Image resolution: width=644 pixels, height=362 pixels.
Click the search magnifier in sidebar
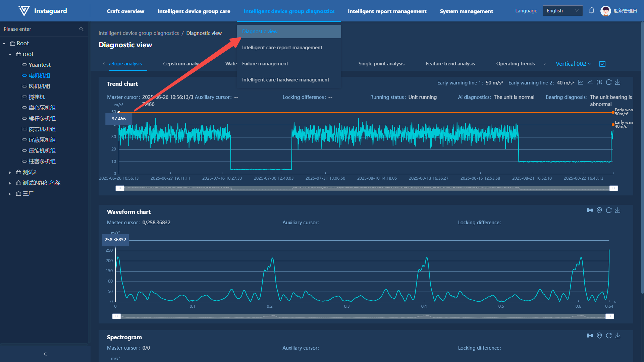tap(81, 29)
